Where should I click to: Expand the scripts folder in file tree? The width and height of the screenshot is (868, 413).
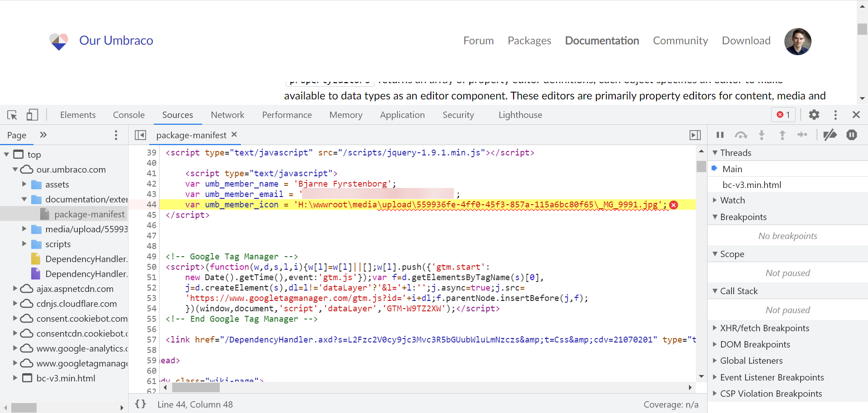point(24,244)
